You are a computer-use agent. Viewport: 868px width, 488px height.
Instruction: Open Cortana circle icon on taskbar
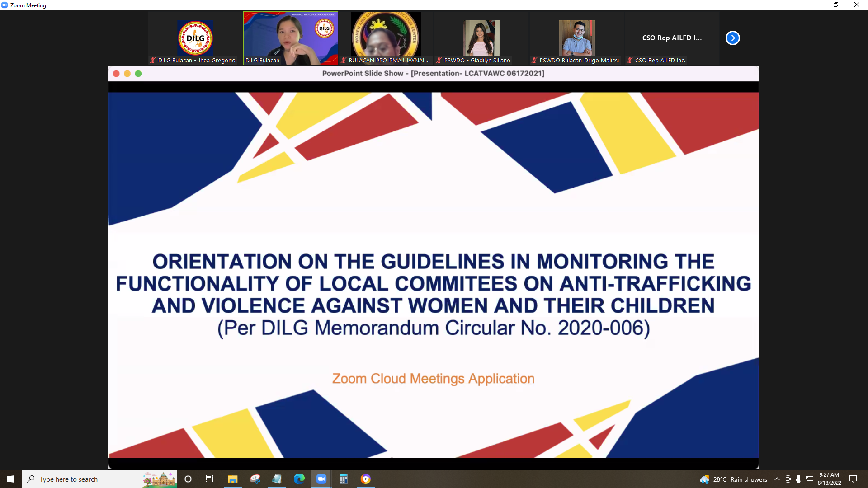(188, 479)
